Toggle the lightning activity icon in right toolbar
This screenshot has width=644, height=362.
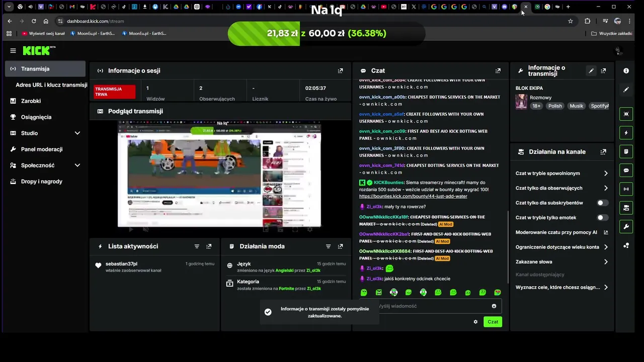pos(626,133)
